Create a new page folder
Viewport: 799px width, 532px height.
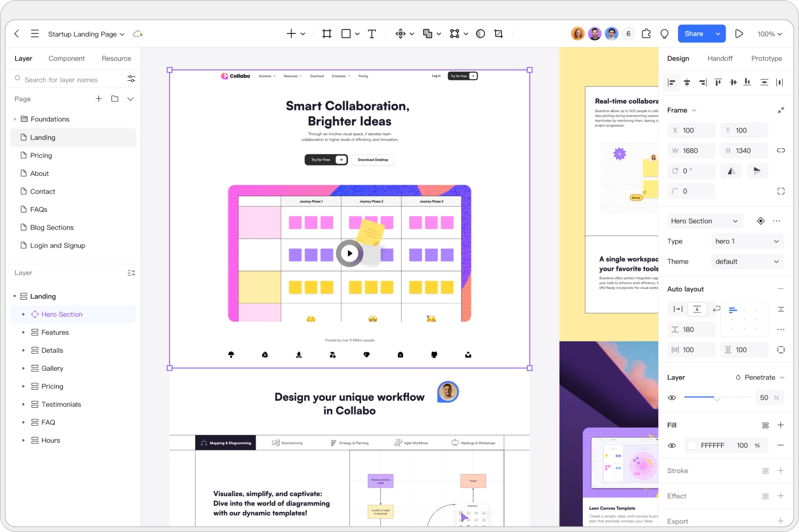[115, 99]
